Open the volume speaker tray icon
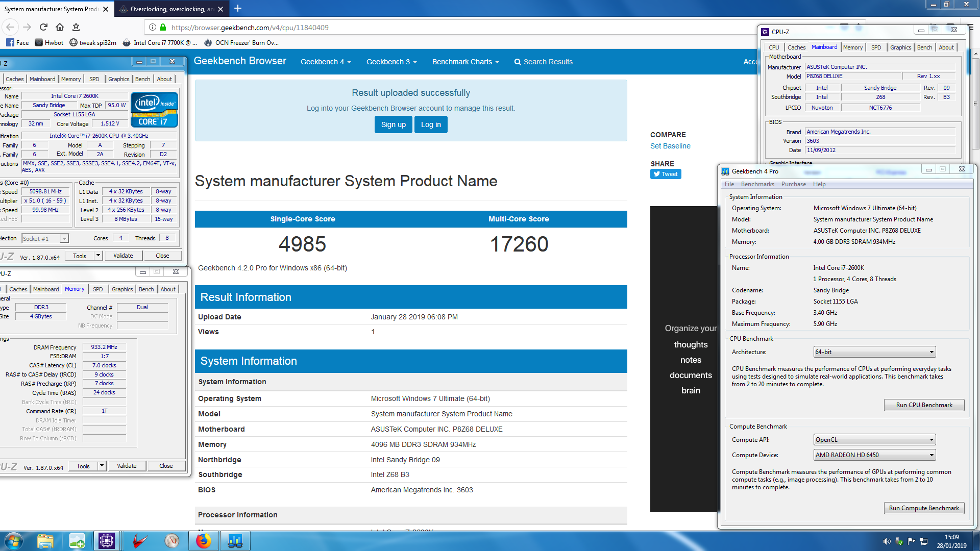980x551 pixels. click(887, 541)
